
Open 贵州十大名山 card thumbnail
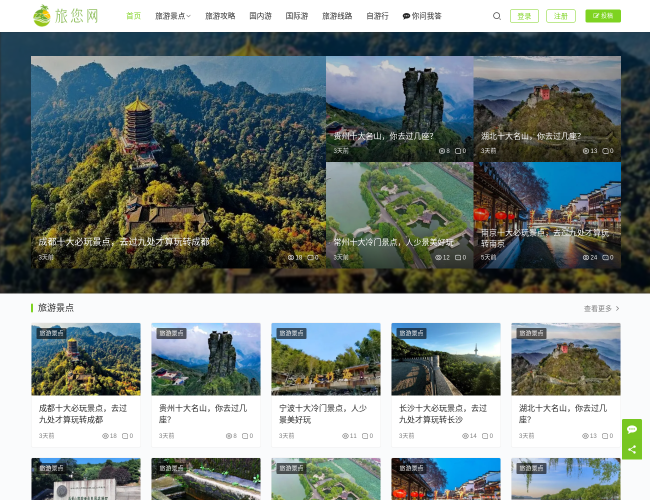pos(206,359)
